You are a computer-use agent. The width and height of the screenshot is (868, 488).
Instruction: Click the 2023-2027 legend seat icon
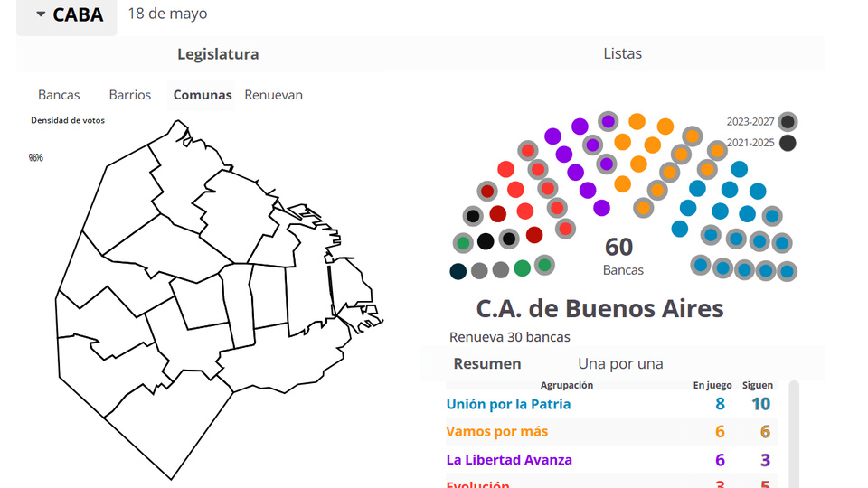pyautogui.click(x=788, y=122)
